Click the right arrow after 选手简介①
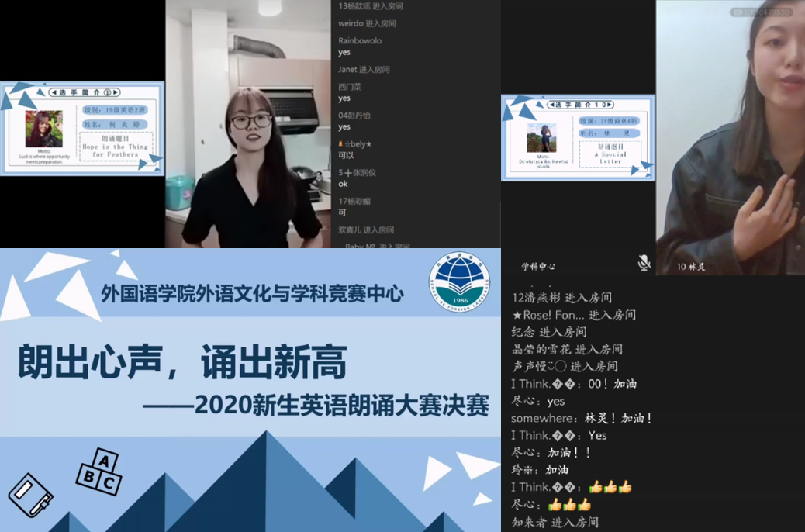Screen dimensions: 805x532 pyautogui.click(x=113, y=92)
